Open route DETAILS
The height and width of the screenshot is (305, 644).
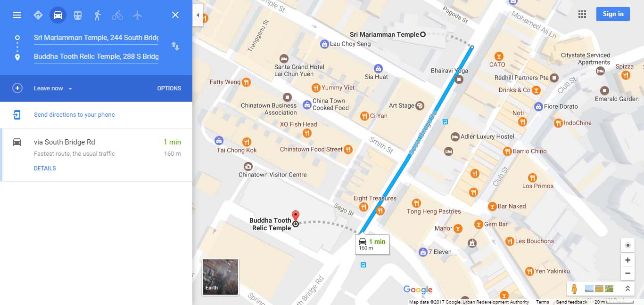coord(45,169)
